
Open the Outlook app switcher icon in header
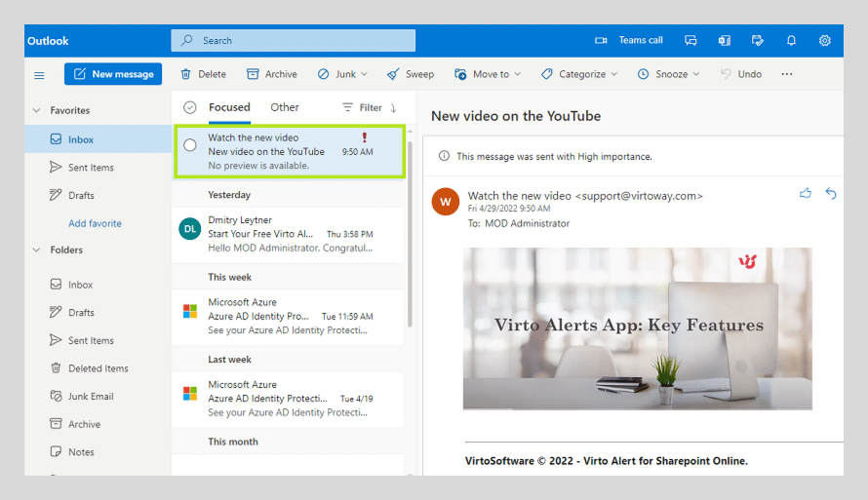click(724, 40)
